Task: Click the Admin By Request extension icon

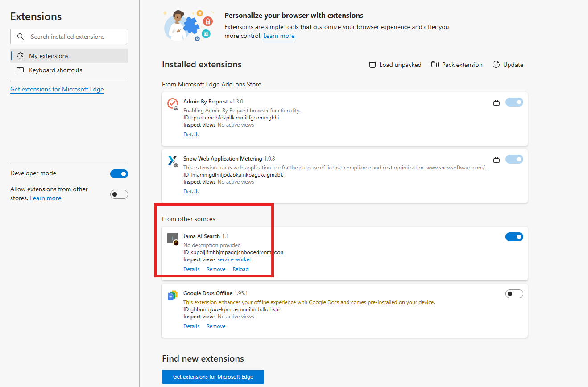Action: pos(173,104)
